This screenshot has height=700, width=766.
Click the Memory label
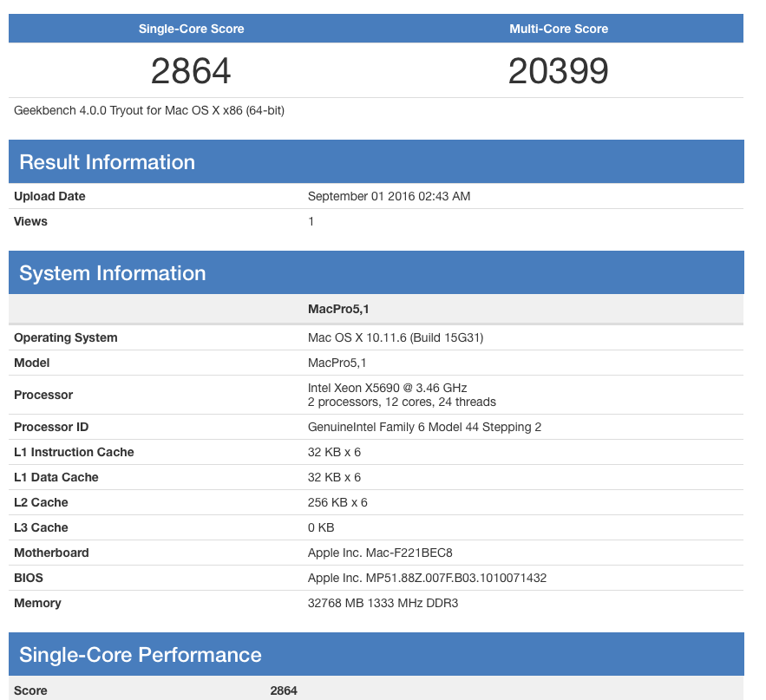coord(37,603)
